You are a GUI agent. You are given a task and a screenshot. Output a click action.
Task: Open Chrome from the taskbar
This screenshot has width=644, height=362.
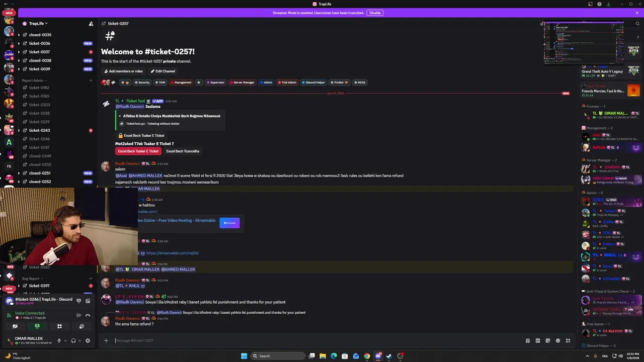click(x=367, y=356)
